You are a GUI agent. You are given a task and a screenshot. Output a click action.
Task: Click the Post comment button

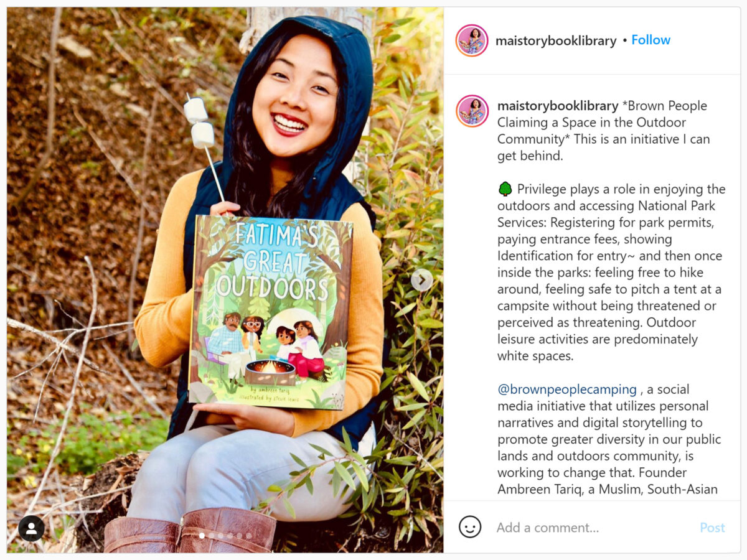point(712,528)
